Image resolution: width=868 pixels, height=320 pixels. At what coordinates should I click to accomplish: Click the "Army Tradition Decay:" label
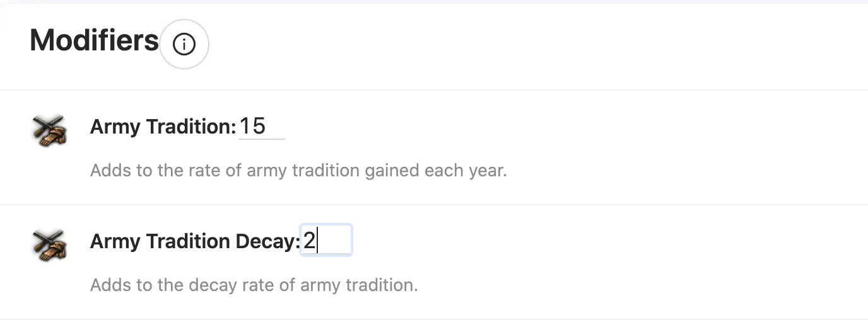click(x=195, y=241)
